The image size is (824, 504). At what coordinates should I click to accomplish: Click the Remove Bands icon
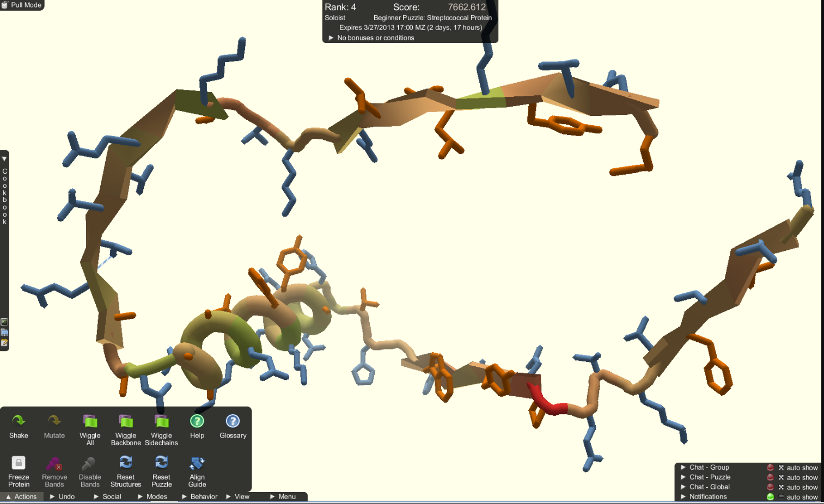[54, 463]
